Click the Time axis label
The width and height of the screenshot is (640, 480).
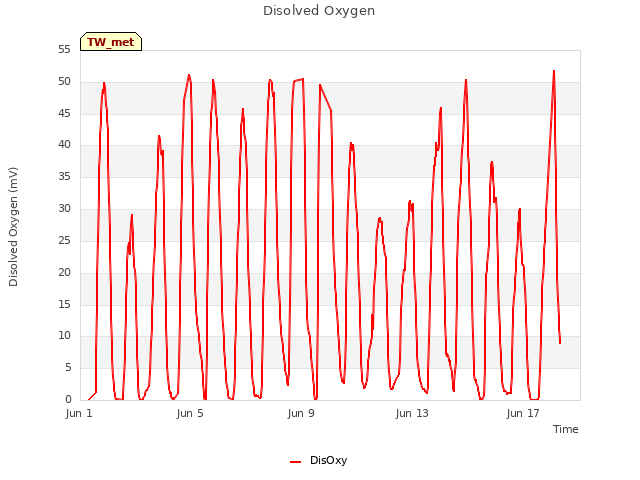(x=565, y=429)
